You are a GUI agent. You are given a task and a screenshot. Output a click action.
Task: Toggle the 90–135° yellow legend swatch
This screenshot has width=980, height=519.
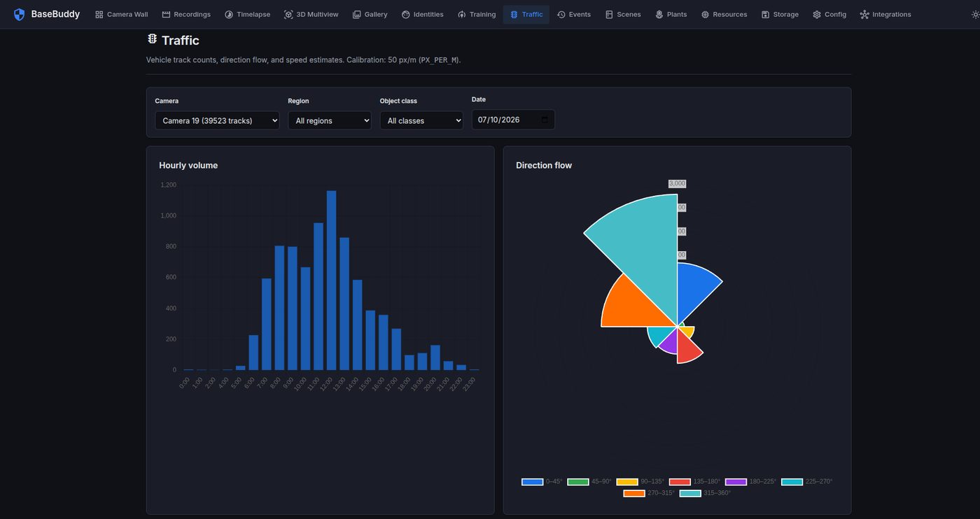[x=627, y=482]
